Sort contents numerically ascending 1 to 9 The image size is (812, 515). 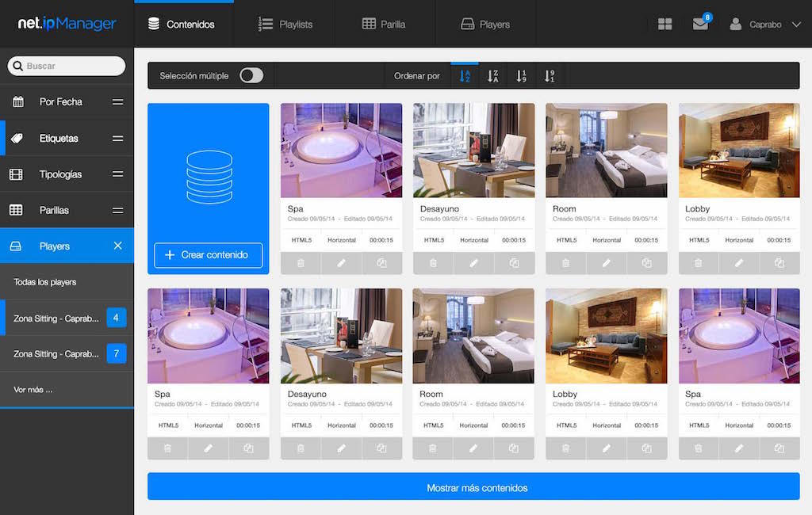click(x=521, y=76)
